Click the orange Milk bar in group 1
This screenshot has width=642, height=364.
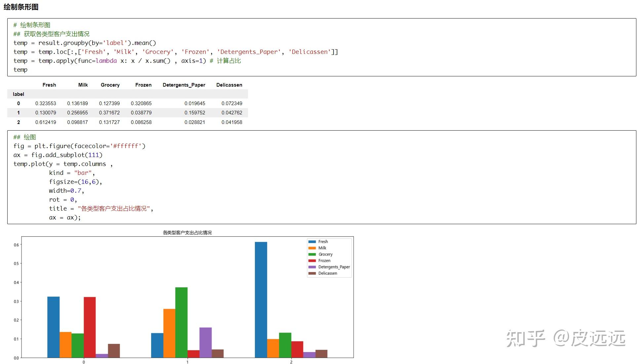[169, 333]
